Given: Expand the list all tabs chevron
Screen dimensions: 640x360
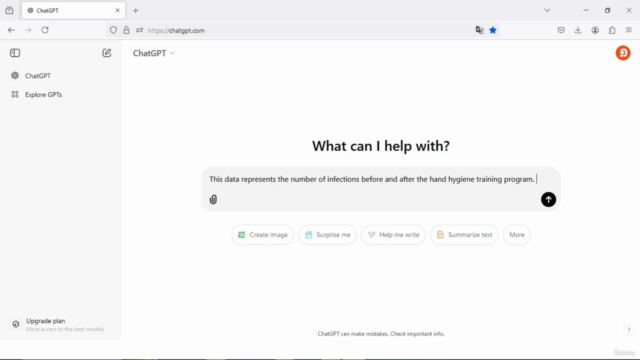Looking at the screenshot, I should tap(547, 11).
